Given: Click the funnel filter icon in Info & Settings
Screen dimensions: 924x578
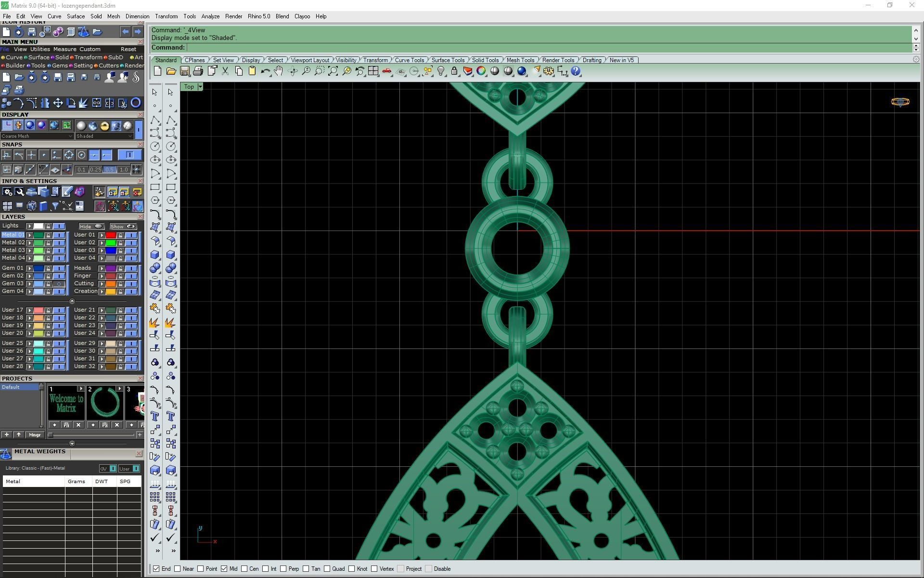Looking at the screenshot, I should [55, 207].
